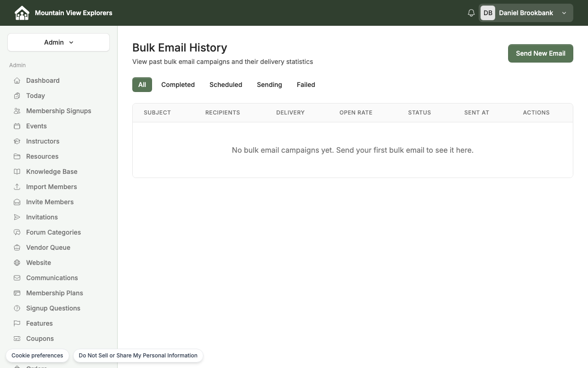Image resolution: width=588 pixels, height=368 pixels.
Task: Switch to the Completed tab
Action: click(178, 85)
